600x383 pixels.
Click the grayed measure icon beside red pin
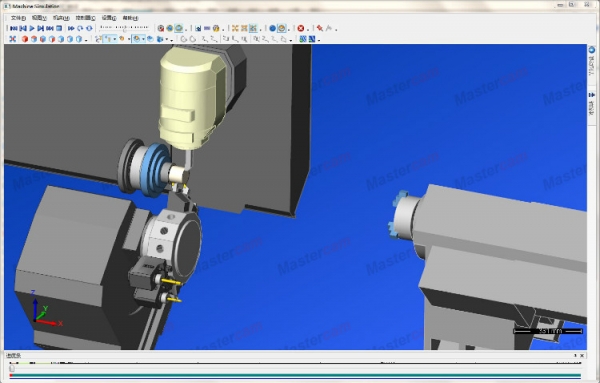tap(329, 28)
